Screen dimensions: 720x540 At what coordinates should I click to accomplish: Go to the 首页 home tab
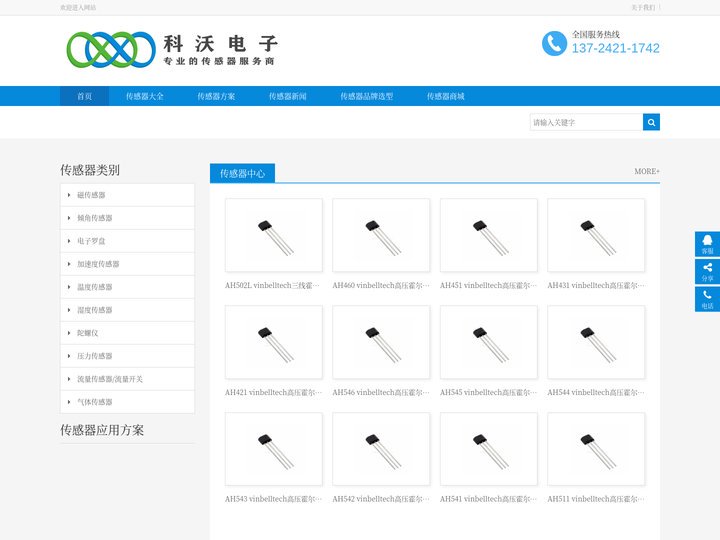click(84, 96)
